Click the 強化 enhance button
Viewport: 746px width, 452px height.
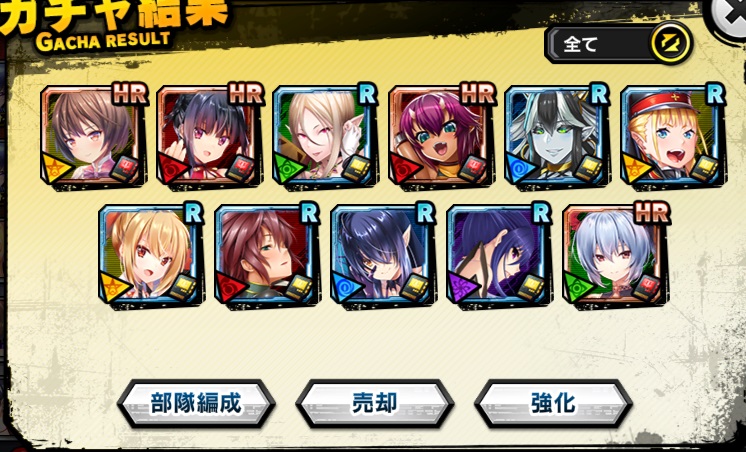coord(553,404)
